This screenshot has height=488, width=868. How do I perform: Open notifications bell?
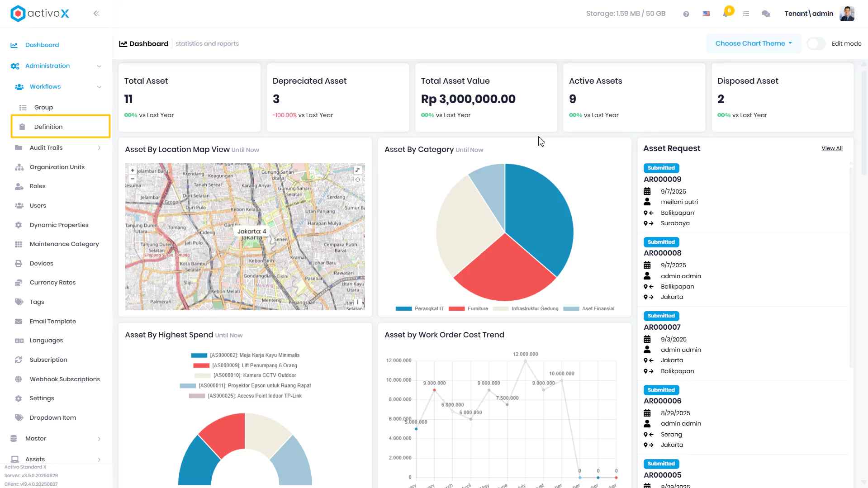726,13
